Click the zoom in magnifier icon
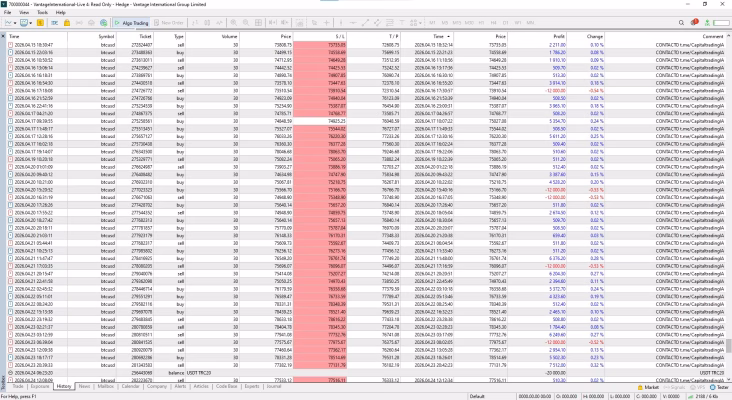Image resolution: width=732 pixels, height=400 pixels. 233,22
